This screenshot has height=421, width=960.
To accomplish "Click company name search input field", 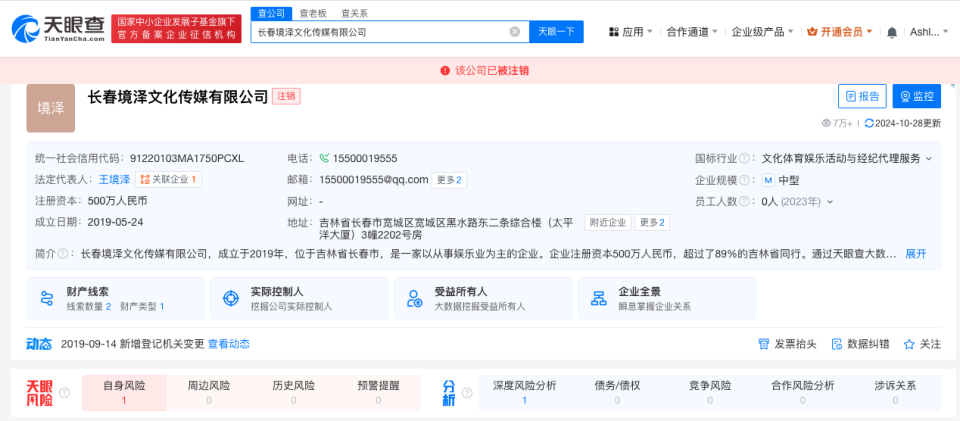I will tap(380, 32).
